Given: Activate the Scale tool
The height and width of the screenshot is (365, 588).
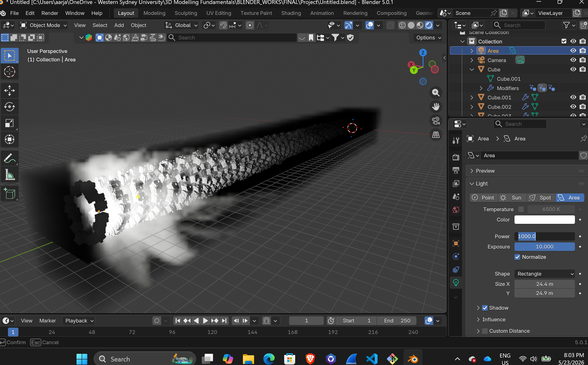Looking at the screenshot, I should pyautogui.click(x=10, y=123).
